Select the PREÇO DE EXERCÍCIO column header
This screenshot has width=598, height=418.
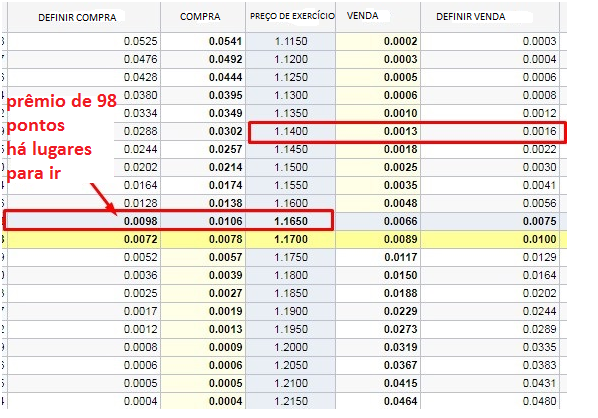pyautogui.click(x=292, y=16)
